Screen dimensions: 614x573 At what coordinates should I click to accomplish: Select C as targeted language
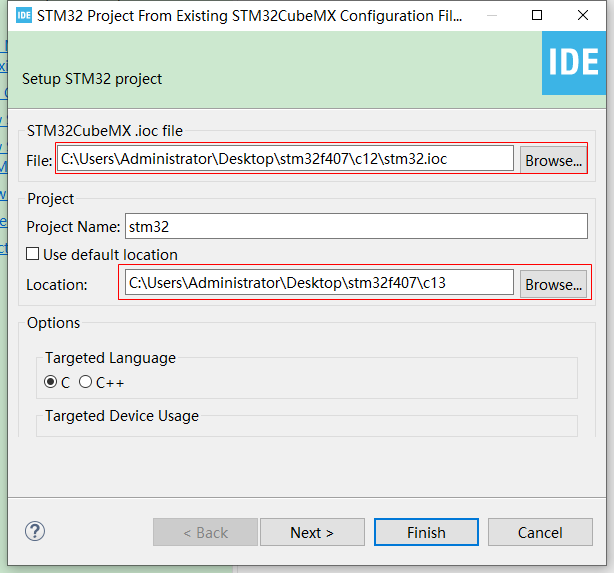point(51,381)
